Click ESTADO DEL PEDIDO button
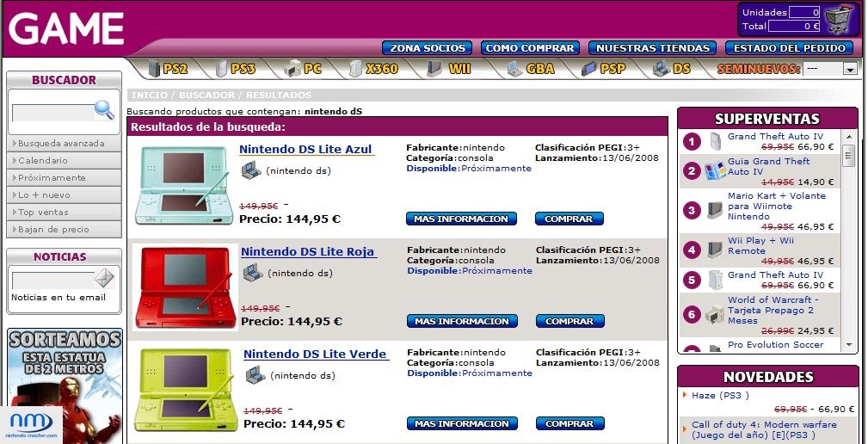868x444 pixels. pyautogui.click(x=790, y=48)
